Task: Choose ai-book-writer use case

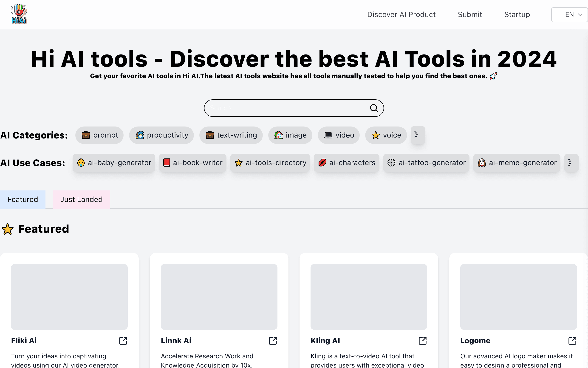Action: tap(193, 163)
